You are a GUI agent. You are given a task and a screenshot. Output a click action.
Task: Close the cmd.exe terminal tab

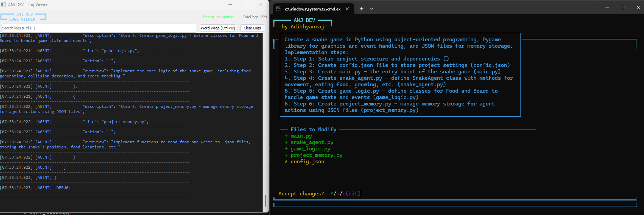pos(347,9)
